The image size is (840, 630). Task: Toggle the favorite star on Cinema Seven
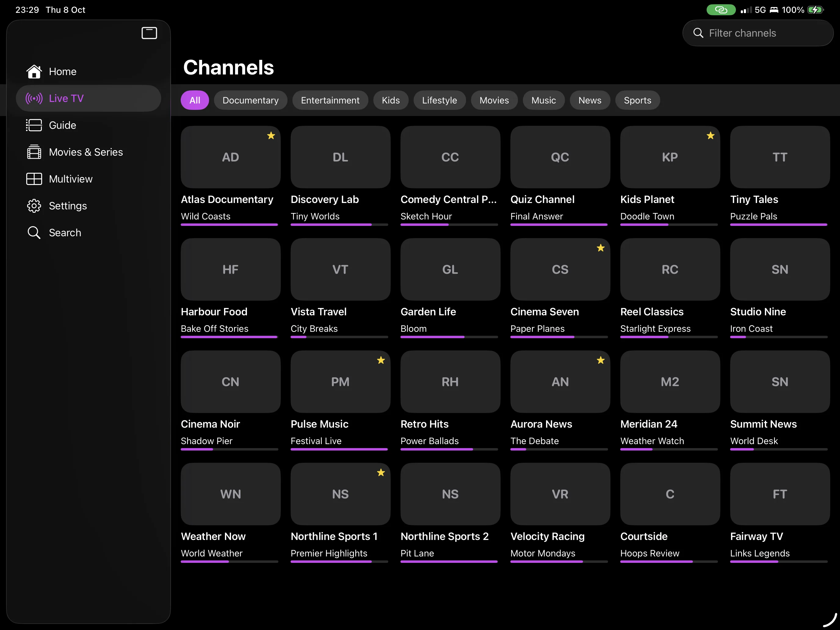click(600, 248)
